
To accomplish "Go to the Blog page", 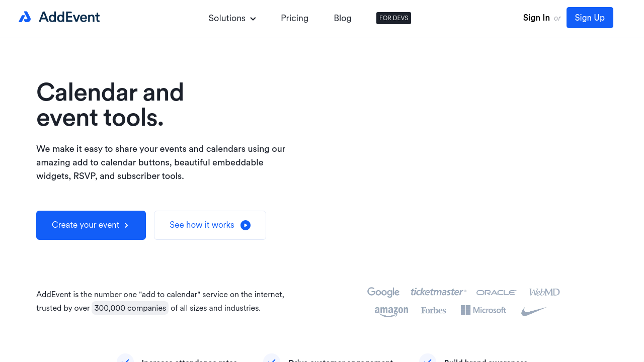I will tap(342, 18).
